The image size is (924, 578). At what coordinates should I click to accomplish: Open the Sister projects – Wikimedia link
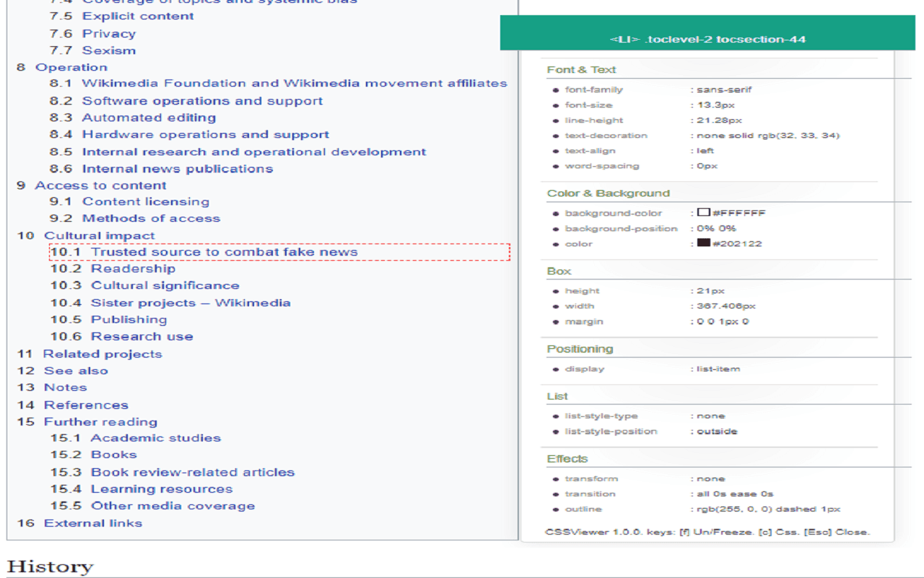tap(191, 302)
